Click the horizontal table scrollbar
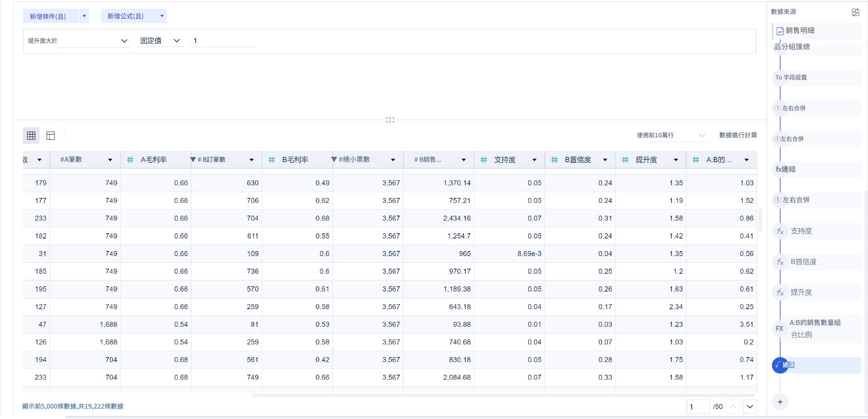The height and width of the screenshot is (419, 868). pyautogui.click(x=503, y=395)
